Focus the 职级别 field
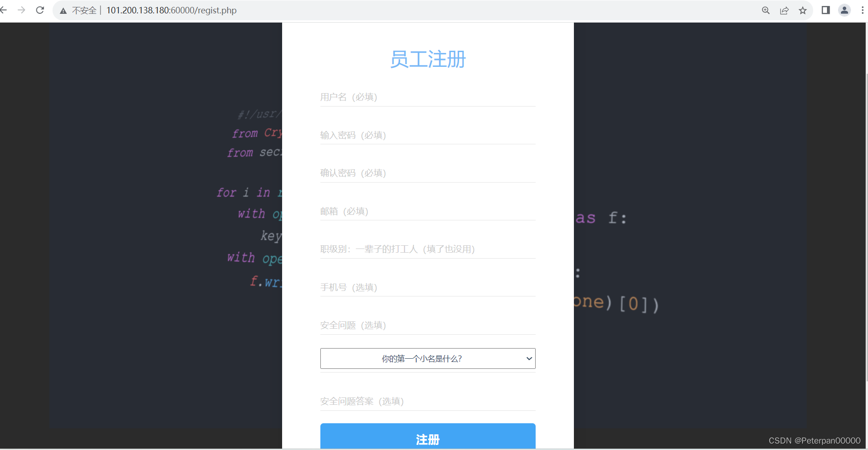 [x=428, y=249]
